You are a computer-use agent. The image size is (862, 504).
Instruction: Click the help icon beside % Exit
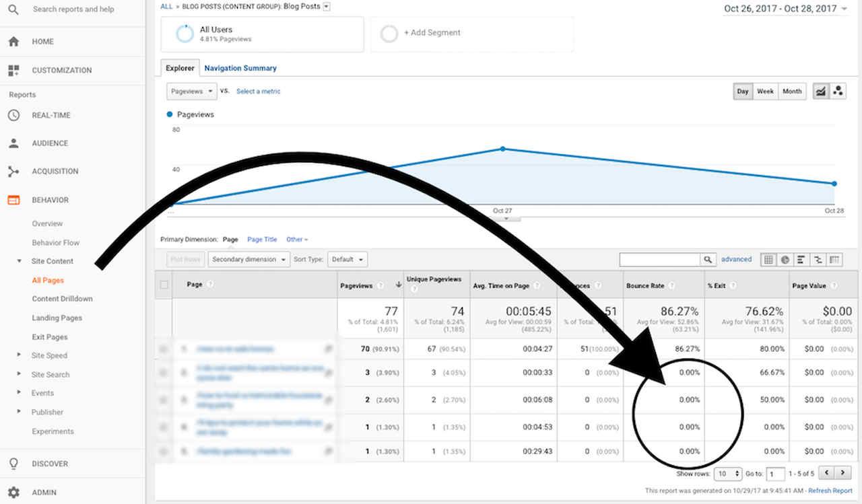pos(732,285)
